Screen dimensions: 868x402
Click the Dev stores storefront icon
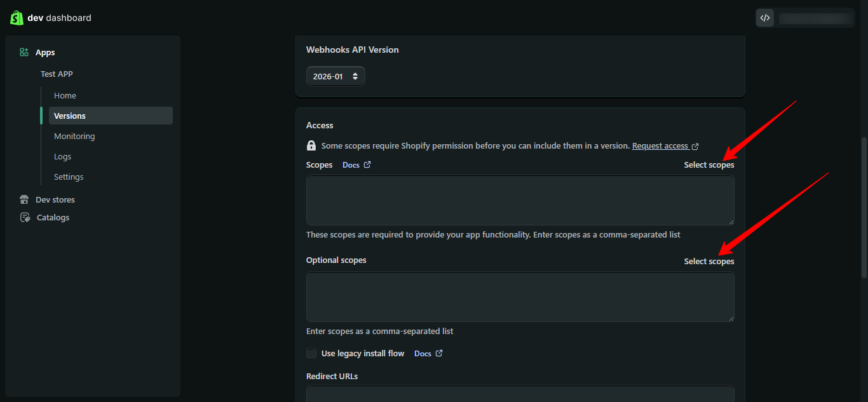click(x=24, y=199)
